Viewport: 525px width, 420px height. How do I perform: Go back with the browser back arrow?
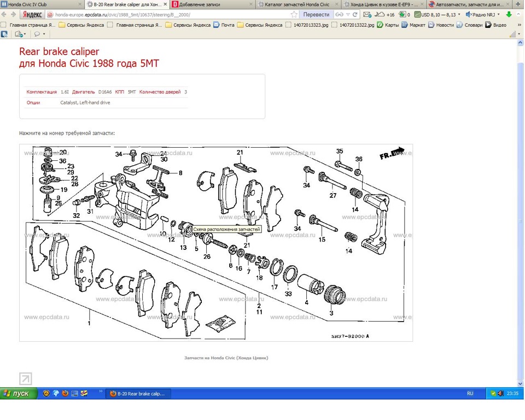click(x=4, y=14)
